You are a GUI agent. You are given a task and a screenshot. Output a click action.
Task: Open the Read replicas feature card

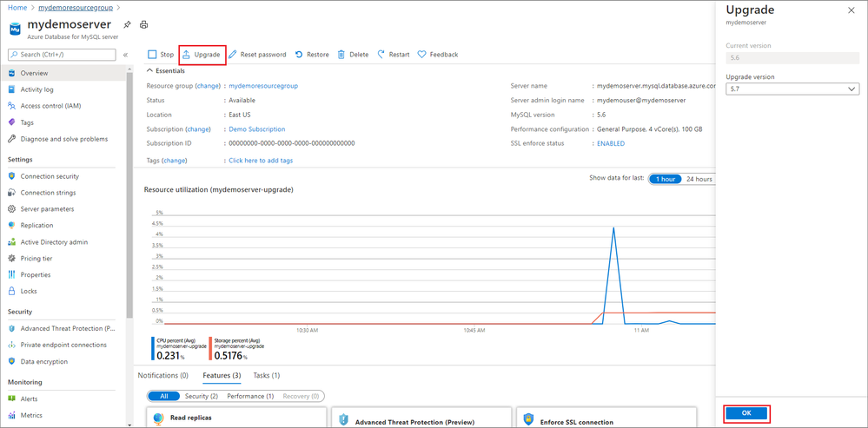pos(236,418)
